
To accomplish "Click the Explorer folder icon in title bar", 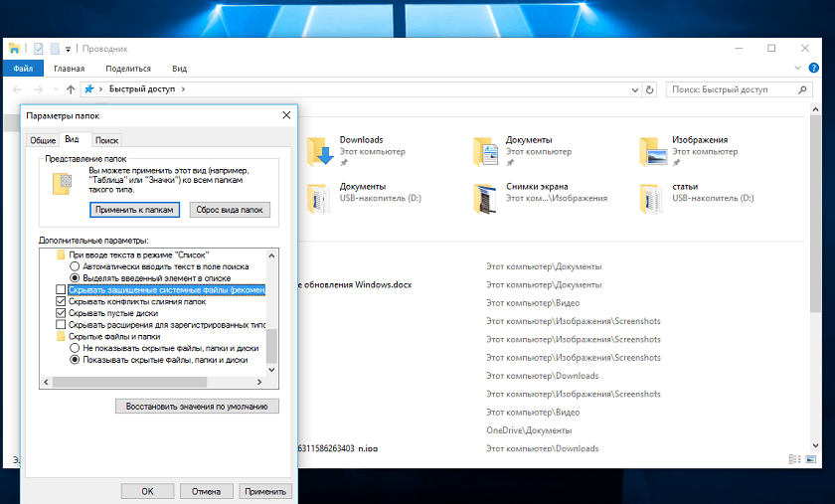I will [x=14, y=49].
